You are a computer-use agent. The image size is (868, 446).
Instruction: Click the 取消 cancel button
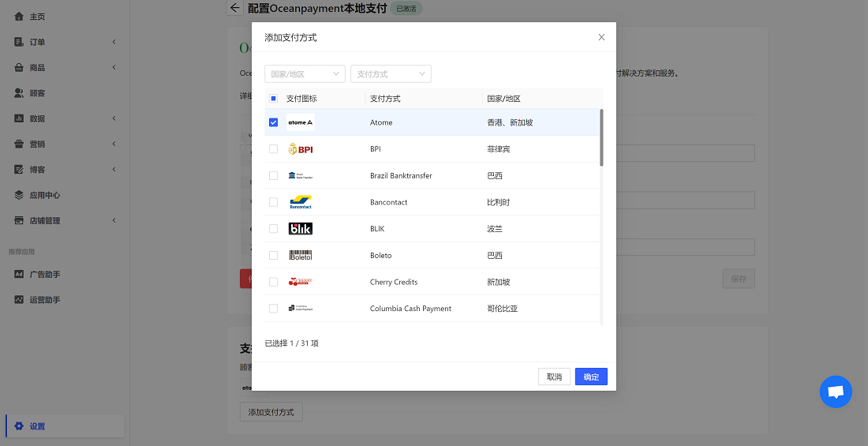(x=554, y=377)
